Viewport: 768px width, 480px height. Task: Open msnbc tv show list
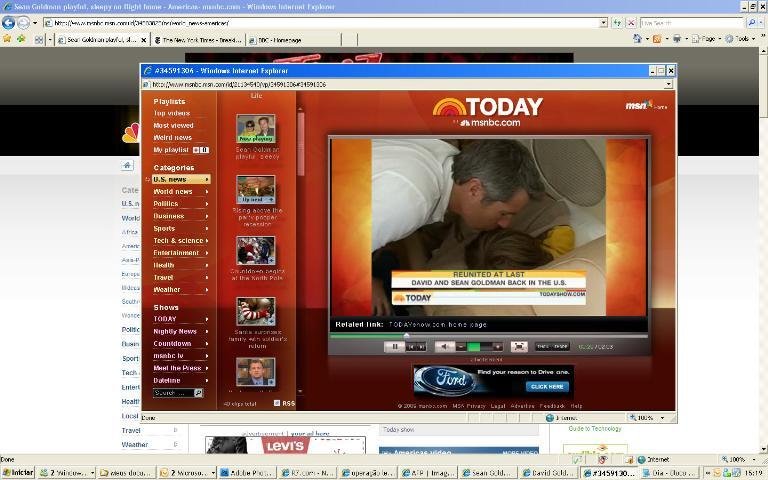[181, 356]
